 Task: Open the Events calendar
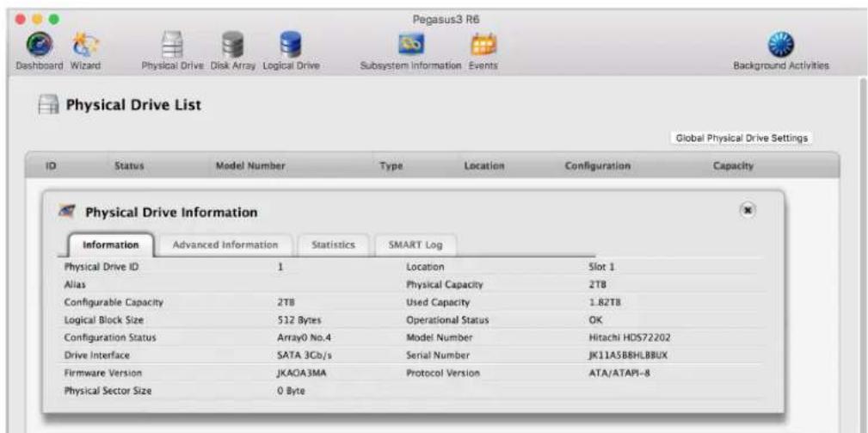coord(483,51)
